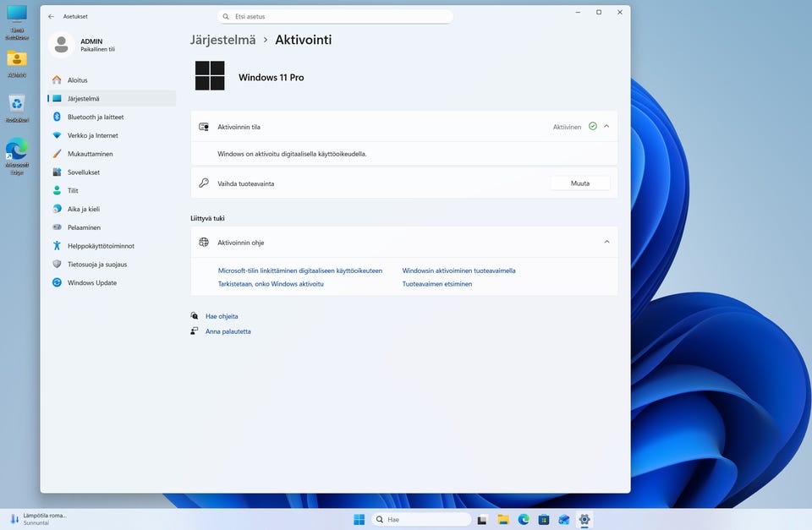The image size is (812, 530).
Task: Select the ADMIN folder desktop icon
Action: pos(17,63)
